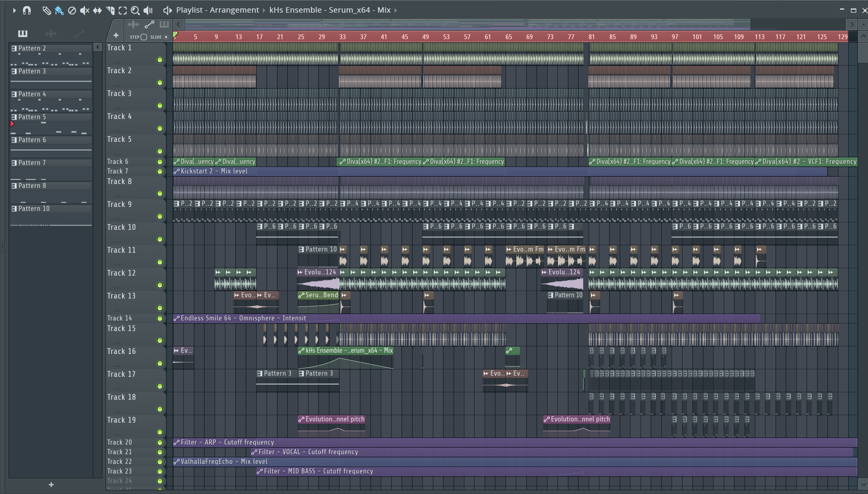Image resolution: width=868 pixels, height=494 pixels.
Task: Open Pattern 3 piano roll icon
Action: pos(14,71)
